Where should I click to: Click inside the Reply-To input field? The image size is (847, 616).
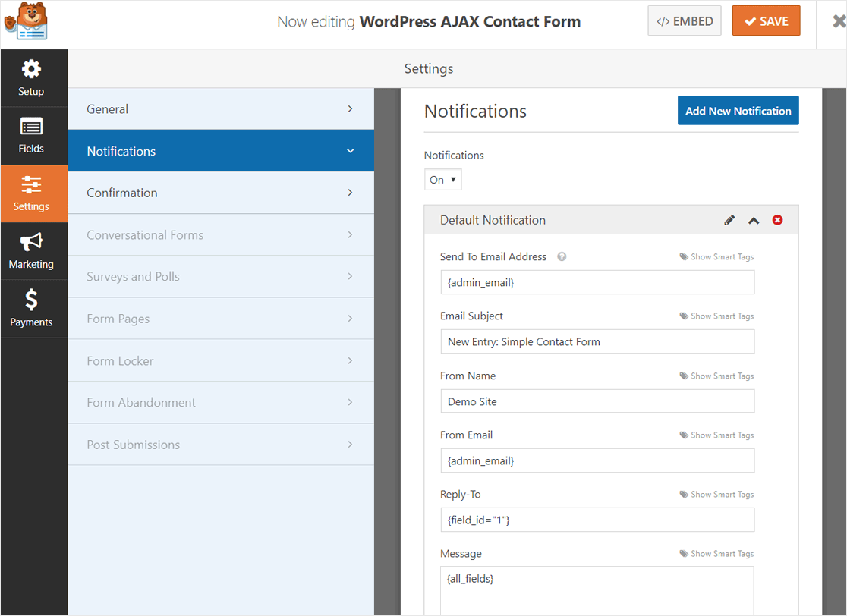point(597,520)
